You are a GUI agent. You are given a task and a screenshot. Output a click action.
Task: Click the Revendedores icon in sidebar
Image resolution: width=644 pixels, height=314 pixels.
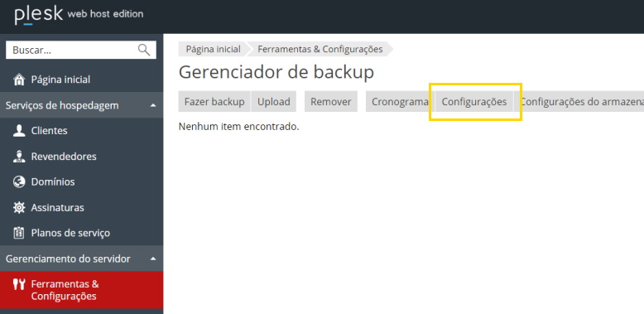[19, 157]
